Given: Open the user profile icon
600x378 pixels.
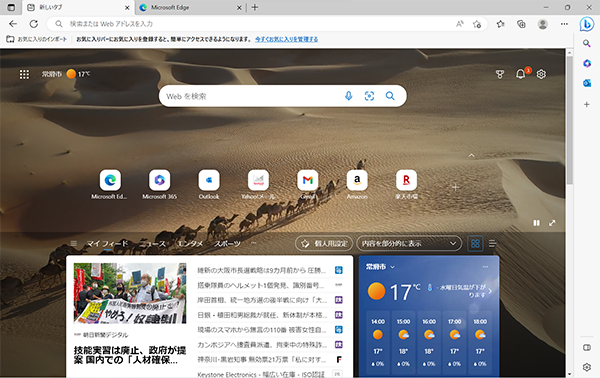Looking at the screenshot, I should pyautogui.click(x=542, y=24).
